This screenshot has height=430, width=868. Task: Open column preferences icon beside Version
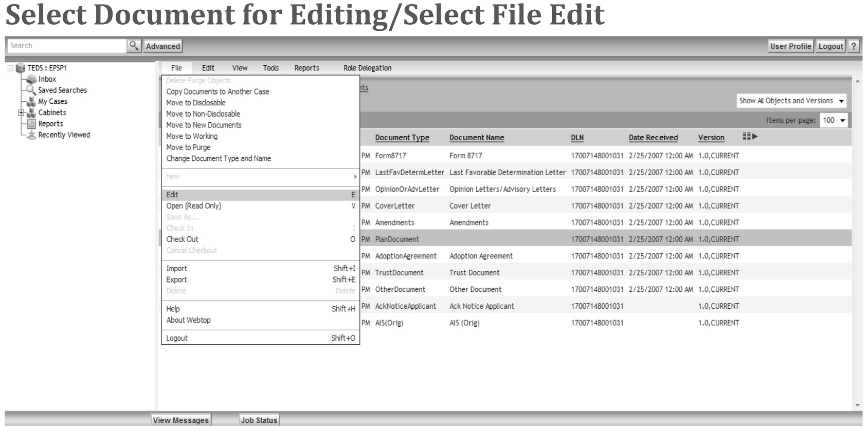[750, 137]
